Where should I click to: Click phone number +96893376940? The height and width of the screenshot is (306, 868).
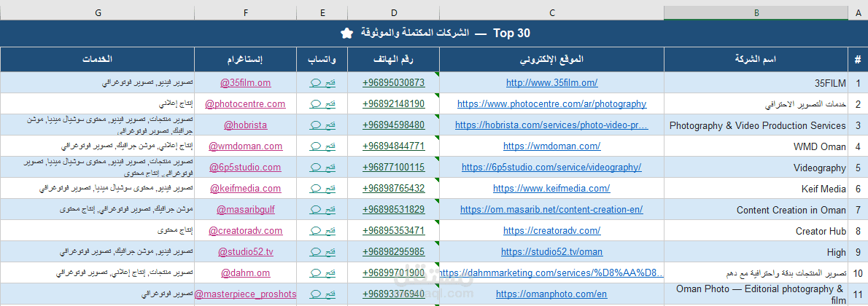[394, 294]
